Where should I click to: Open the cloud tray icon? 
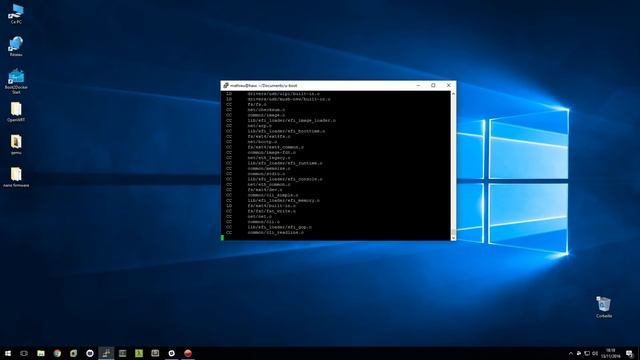pyautogui.click(x=579, y=353)
